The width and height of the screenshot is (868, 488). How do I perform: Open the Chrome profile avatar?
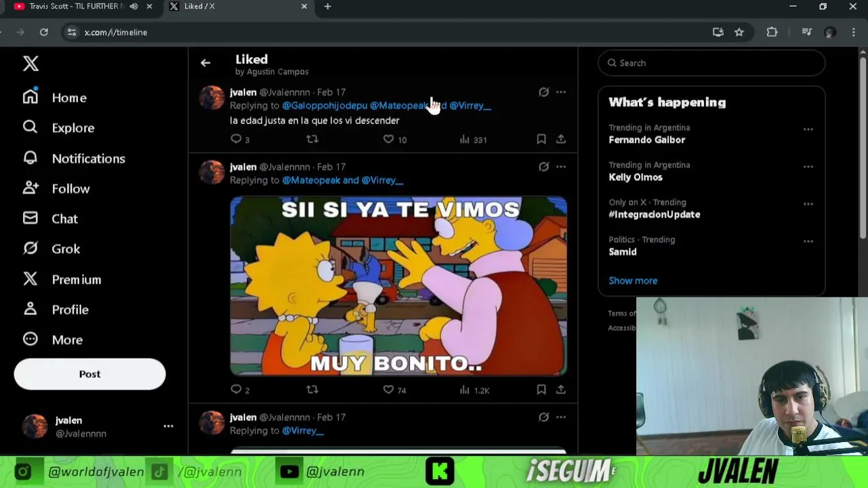coord(830,32)
